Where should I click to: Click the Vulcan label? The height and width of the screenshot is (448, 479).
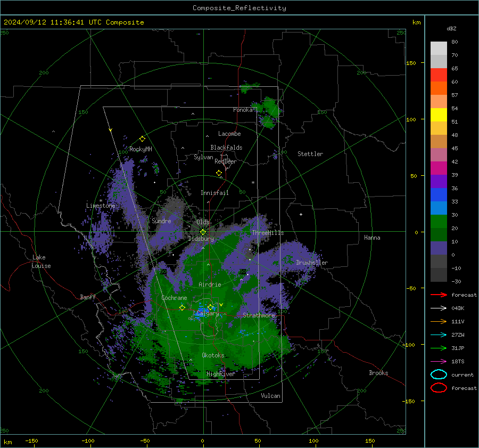point(271,396)
